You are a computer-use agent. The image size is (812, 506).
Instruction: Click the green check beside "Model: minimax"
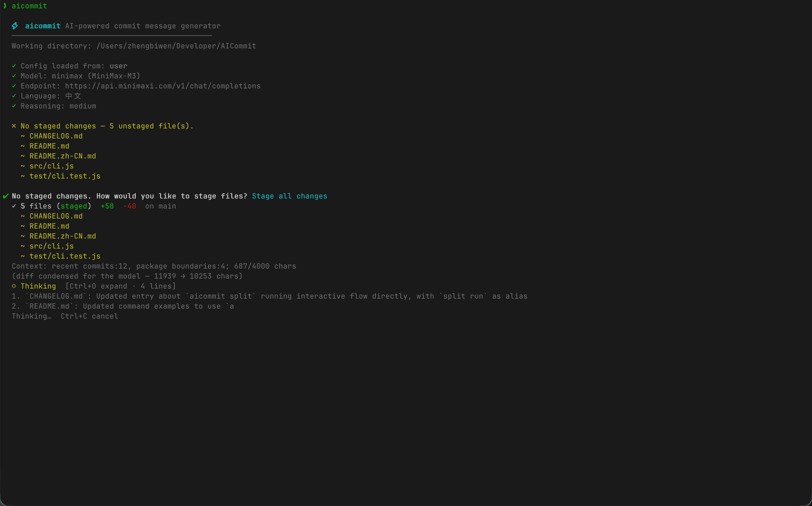pos(14,76)
